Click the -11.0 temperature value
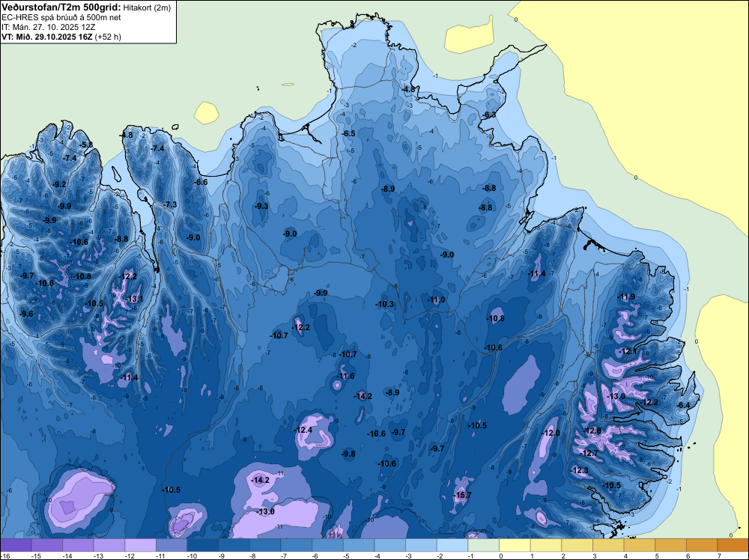This screenshot has width=749, height=560. click(x=436, y=299)
